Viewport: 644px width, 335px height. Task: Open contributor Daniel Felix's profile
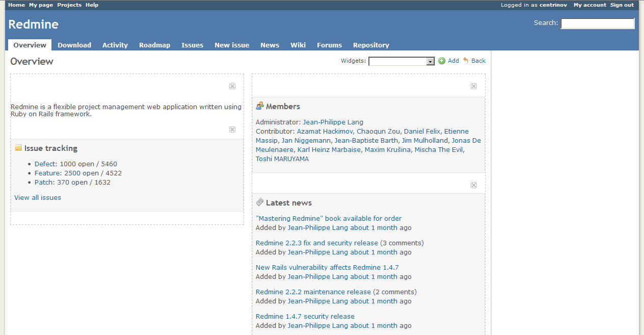422,132
